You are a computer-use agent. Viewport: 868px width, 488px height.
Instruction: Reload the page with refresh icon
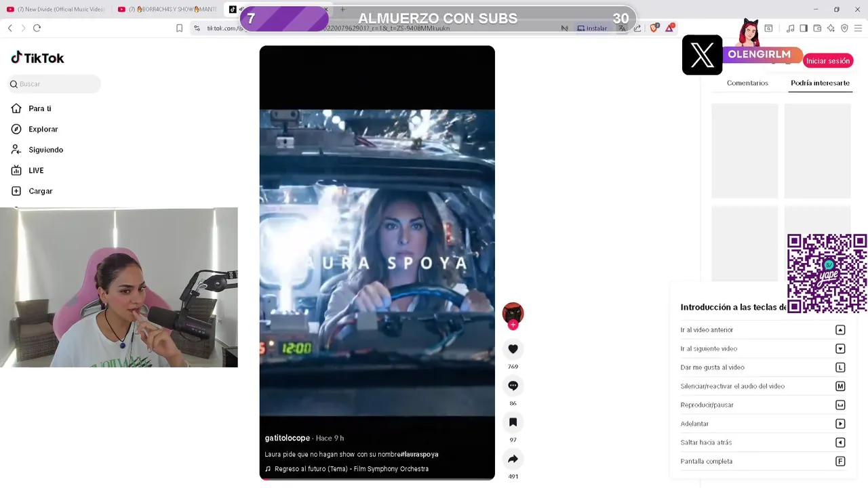click(37, 28)
